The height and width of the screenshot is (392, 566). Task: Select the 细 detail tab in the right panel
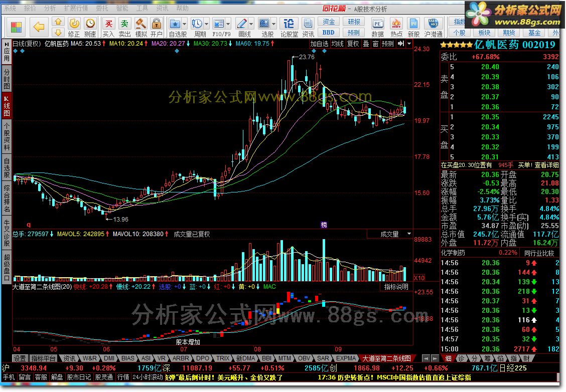tap(448, 358)
